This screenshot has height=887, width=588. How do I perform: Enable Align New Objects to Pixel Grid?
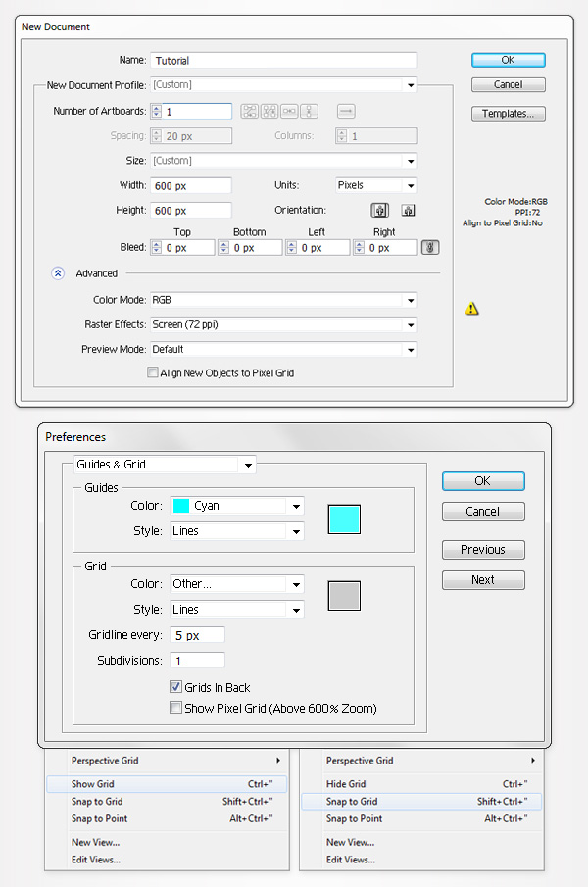[x=152, y=372]
